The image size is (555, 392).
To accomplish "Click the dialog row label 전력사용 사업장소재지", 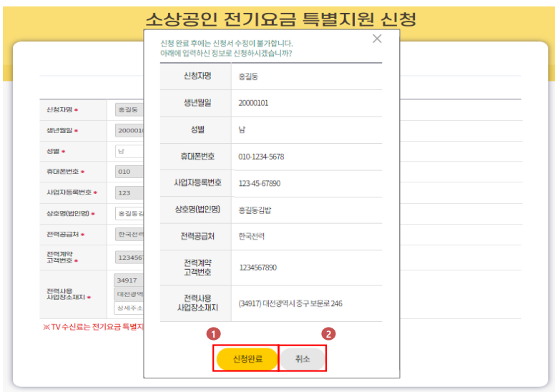I will (x=197, y=303).
